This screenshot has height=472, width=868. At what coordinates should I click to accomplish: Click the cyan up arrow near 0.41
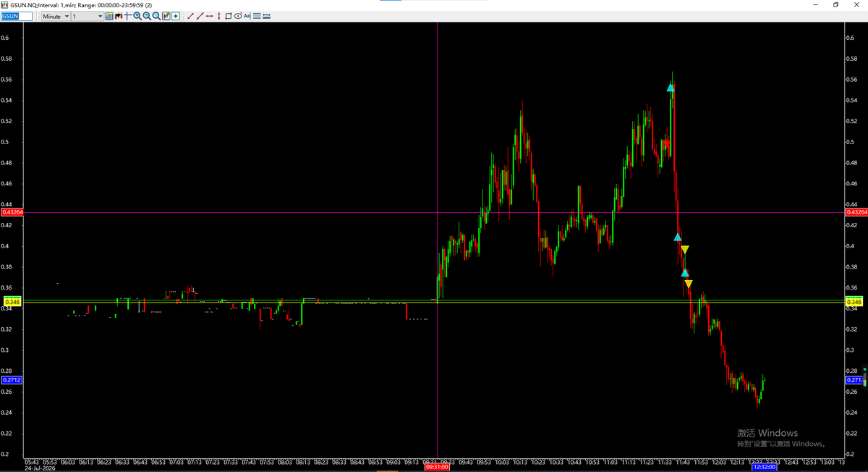tap(678, 237)
